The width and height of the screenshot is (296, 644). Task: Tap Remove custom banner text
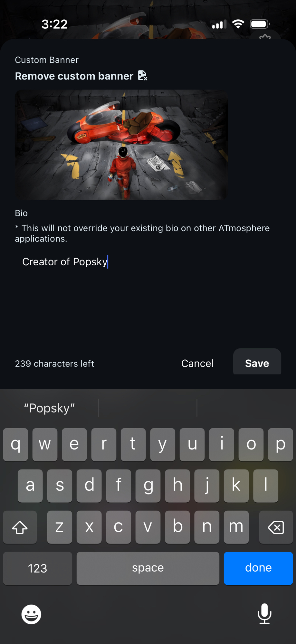coord(74,76)
